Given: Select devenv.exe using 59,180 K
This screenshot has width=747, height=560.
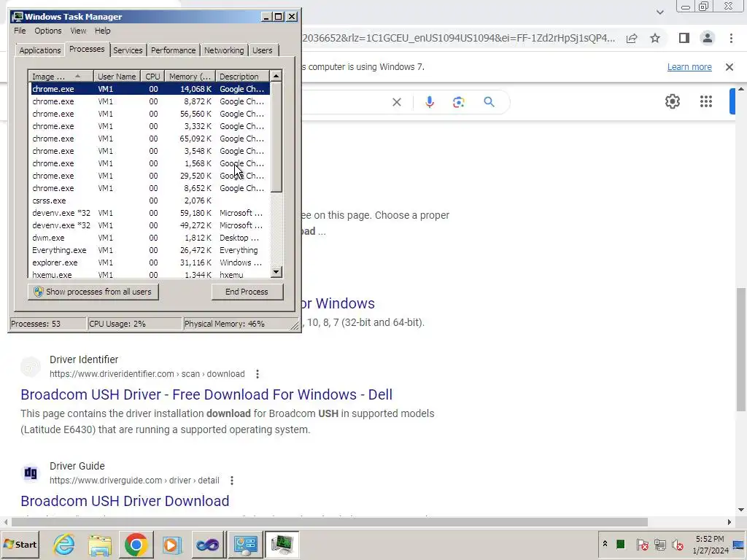Looking at the screenshot, I should [150, 214].
